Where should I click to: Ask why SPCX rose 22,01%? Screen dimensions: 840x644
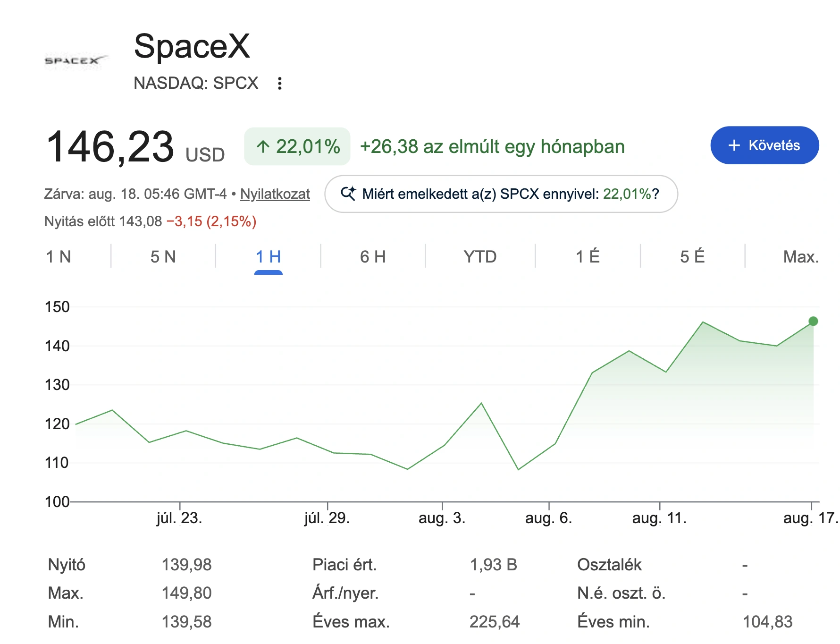pyautogui.click(x=501, y=194)
